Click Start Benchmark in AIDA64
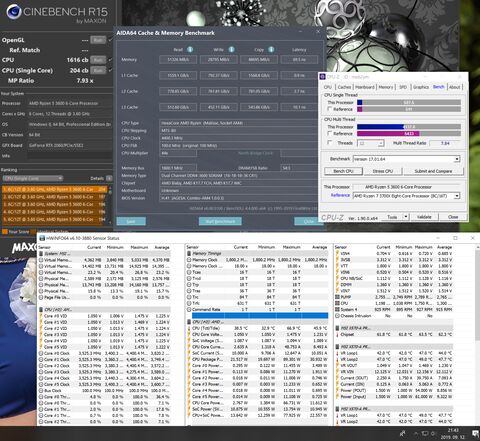Viewport: 480px width, 441px height. (x=220, y=221)
